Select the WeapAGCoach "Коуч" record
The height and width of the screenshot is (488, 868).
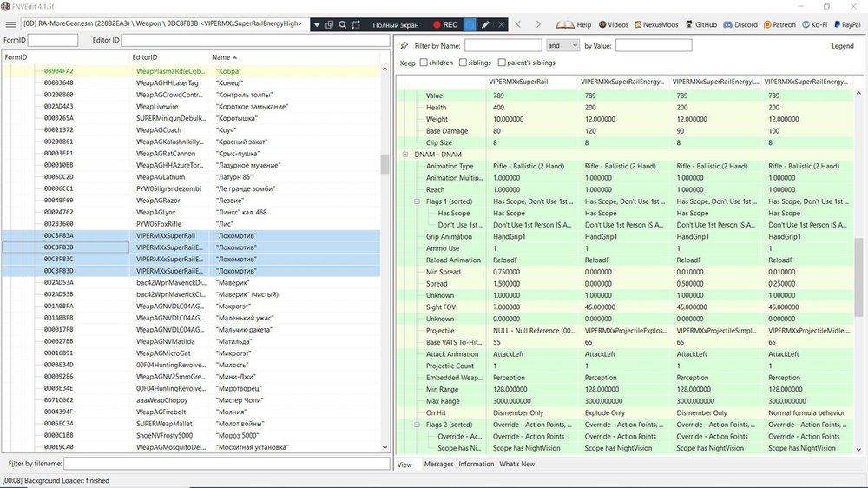191,130
